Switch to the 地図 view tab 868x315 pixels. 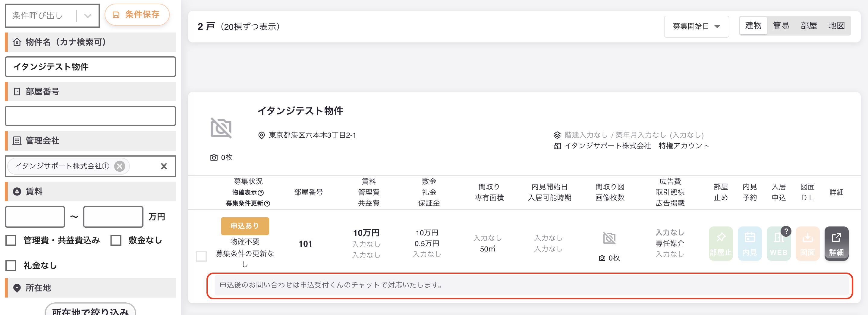click(836, 26)
